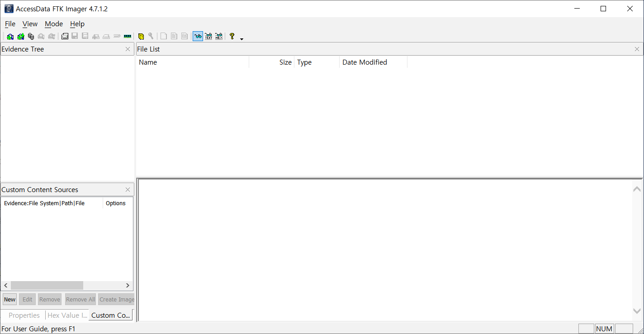The height and width of the screenshot is (334, 644).
Task: Click the Capture Memory chip icon
Action: (x=128, y=37)
